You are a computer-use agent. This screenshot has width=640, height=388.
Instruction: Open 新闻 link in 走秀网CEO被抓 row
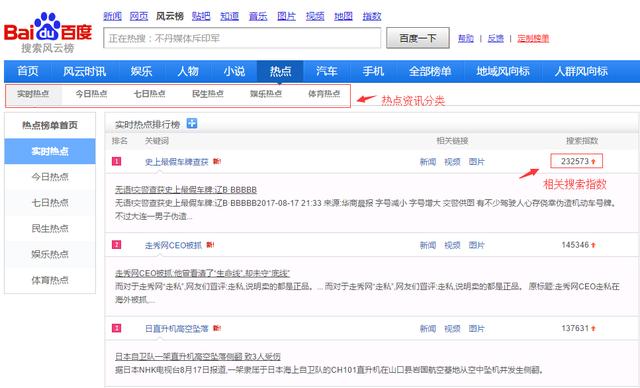(x=428, y=245)
